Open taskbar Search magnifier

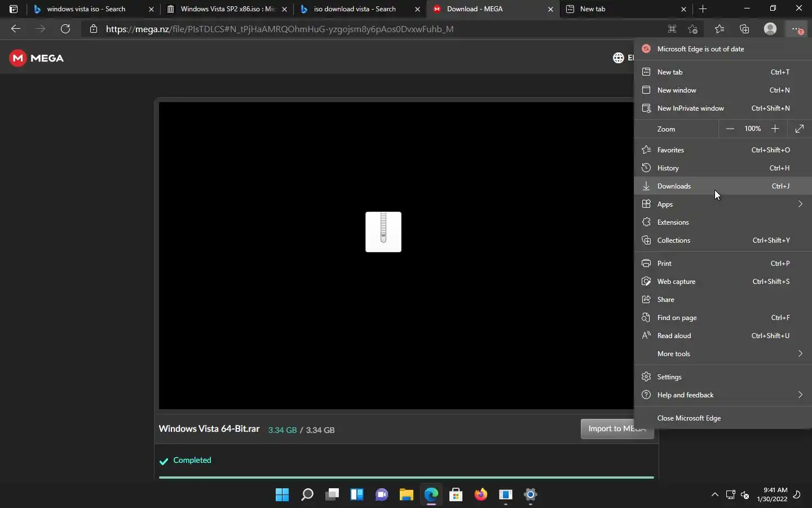pos(307,495)
